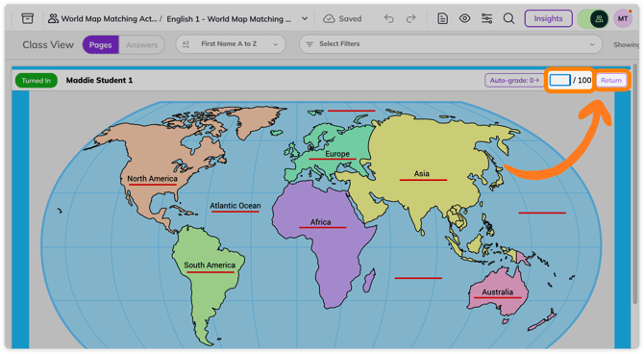Click the Auto-grade: 0 button
Image resolution: width=644 pixels, height=354 pixels.
pyautogui.click(x=514, y=80)
